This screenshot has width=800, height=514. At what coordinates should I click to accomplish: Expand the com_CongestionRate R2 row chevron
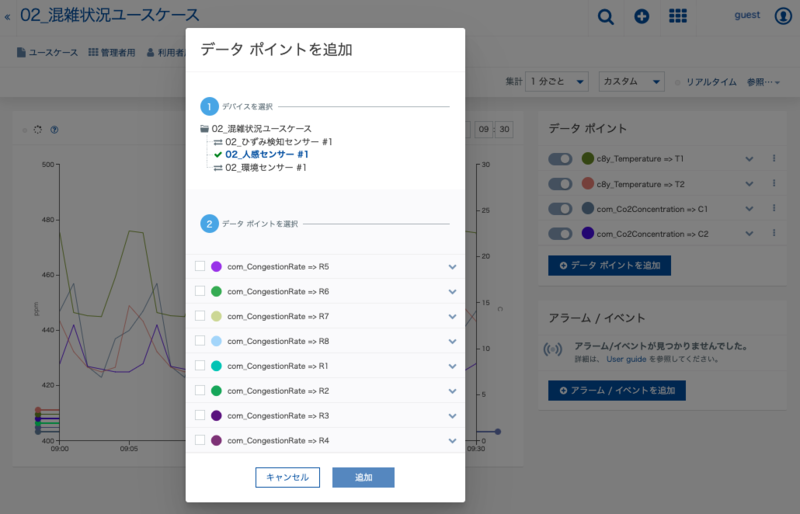[x=453, y=391]
